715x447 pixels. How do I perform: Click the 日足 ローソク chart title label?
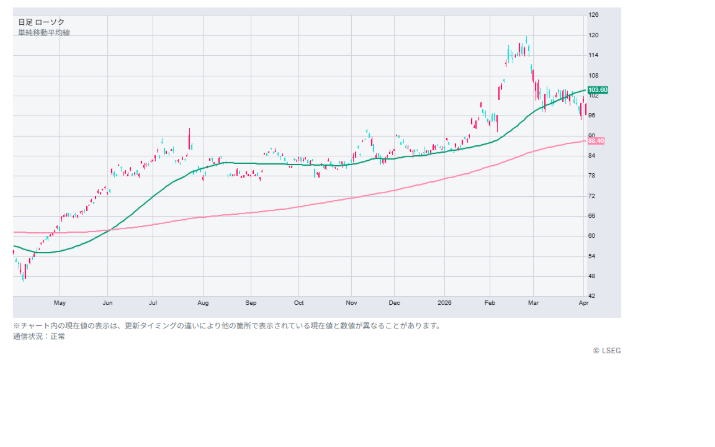[39, 21]
